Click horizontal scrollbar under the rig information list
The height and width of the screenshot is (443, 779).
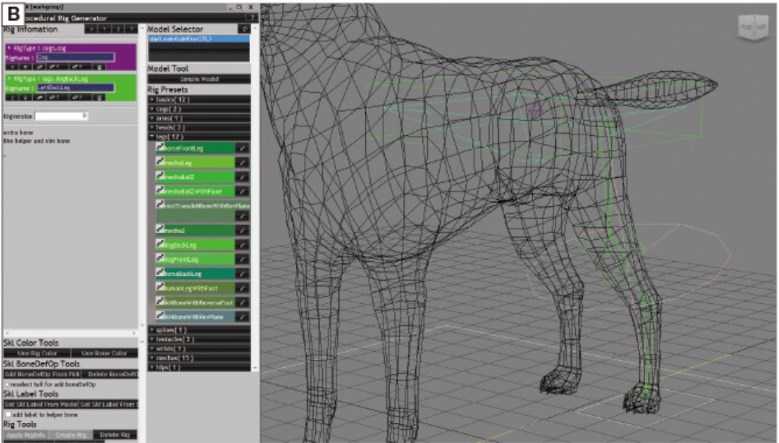pos(70,333)
